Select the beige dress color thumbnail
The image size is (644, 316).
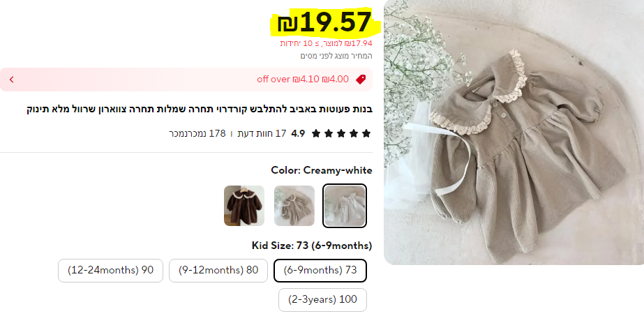click(x=294, y=206)
